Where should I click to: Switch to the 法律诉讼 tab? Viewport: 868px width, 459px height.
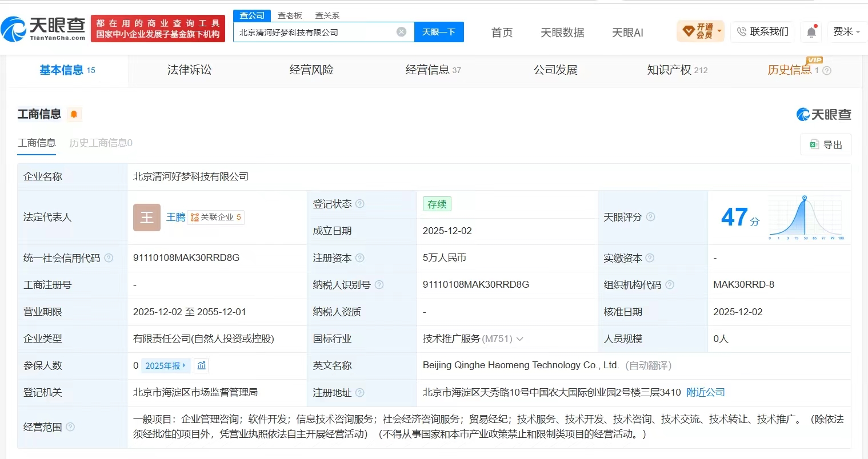coord(189,70)
